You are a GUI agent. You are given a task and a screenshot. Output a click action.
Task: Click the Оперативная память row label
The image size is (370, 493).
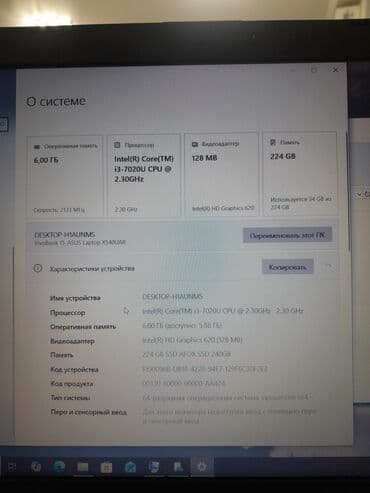83,327
